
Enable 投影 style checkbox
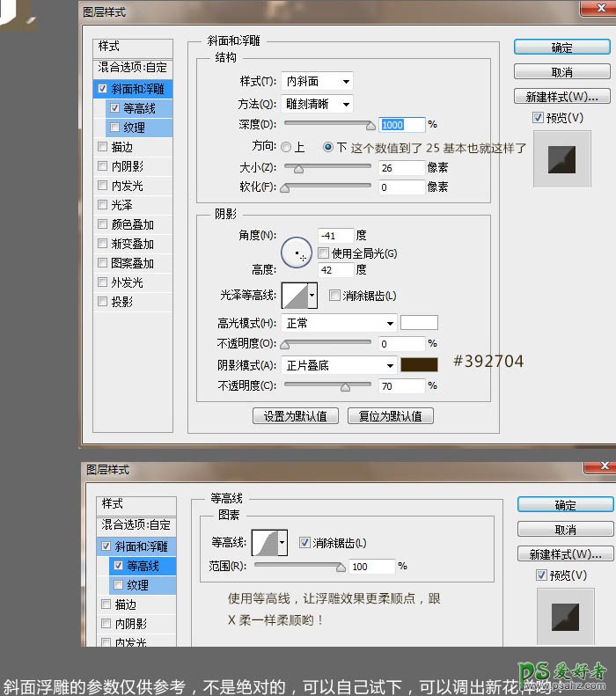click(x=102, y=302)
